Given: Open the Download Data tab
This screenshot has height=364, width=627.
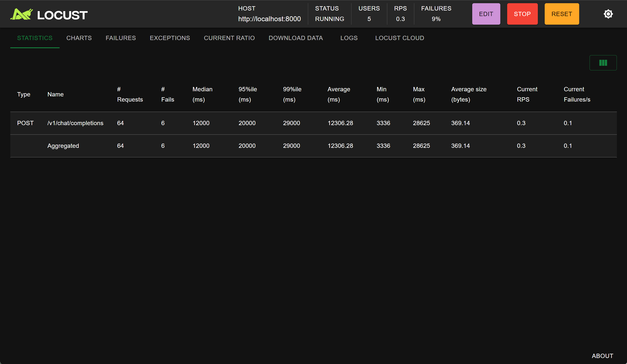Looking at the screenshot, I should [x=296, y=38].
